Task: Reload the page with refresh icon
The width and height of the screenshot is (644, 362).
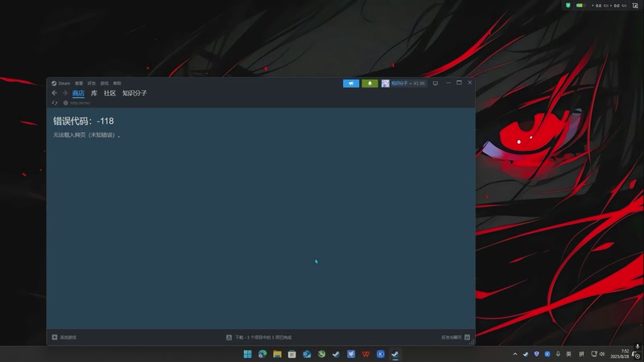Action: [x=55, y=103]
